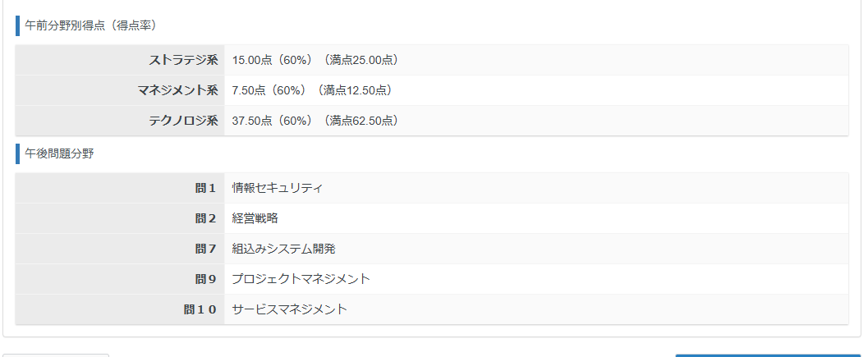Click the blue button at bottom right
The width and height of the screenshot is (868, 357).
[x=767, y=355]
